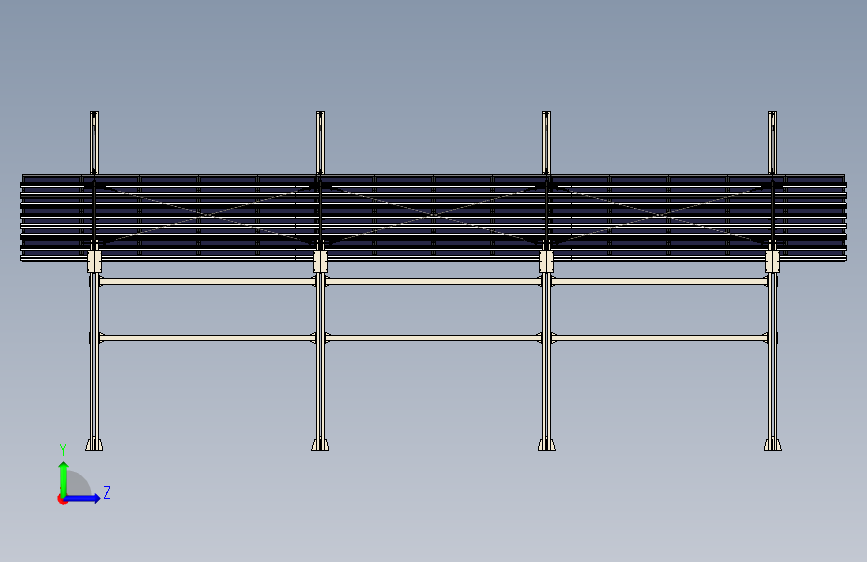This screenshot has width=867, height=562.
Task: Click the red X axis dot at the triad origin
Action: point(62,499)
